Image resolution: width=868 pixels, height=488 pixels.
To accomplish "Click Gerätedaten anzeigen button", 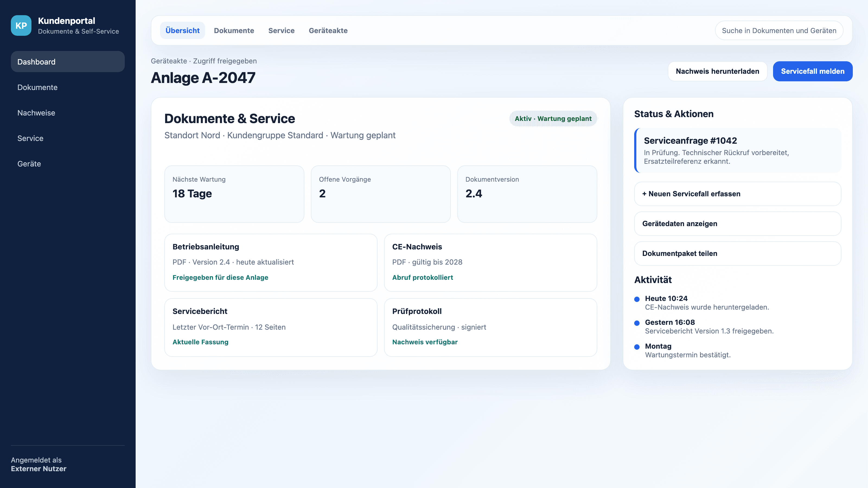I will [x=738, y=224].
